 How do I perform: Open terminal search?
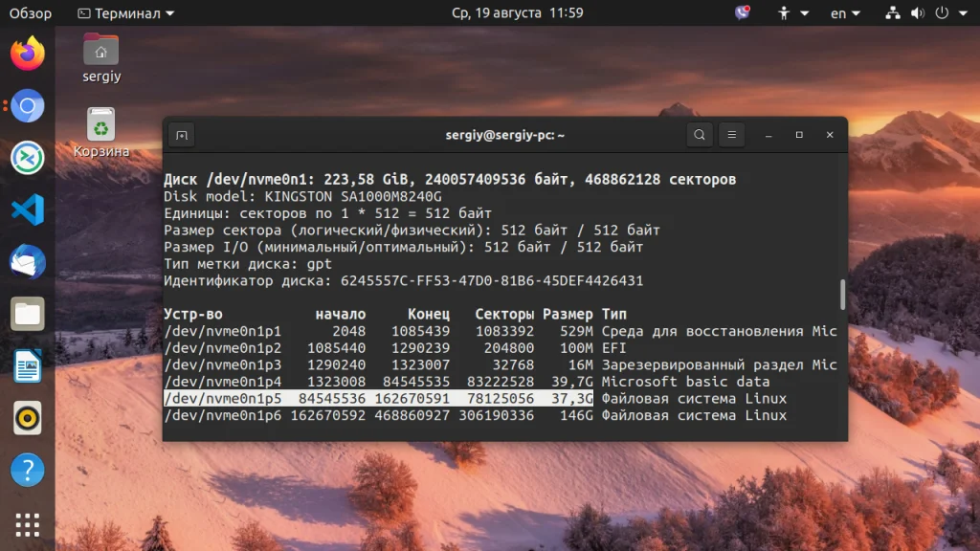[x=700, y=135]
